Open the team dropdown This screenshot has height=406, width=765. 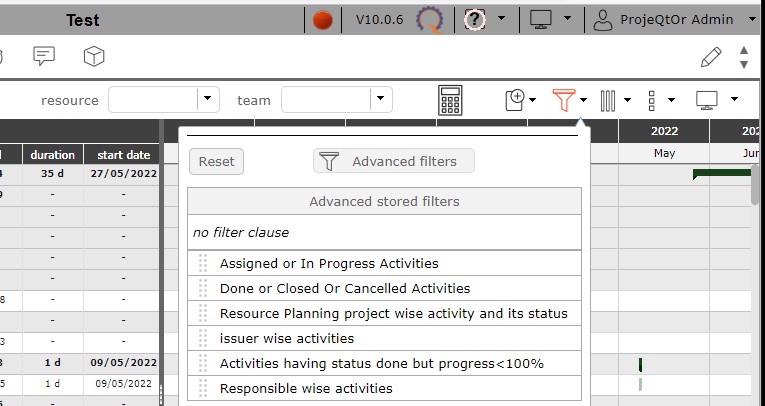click(380, 99)
